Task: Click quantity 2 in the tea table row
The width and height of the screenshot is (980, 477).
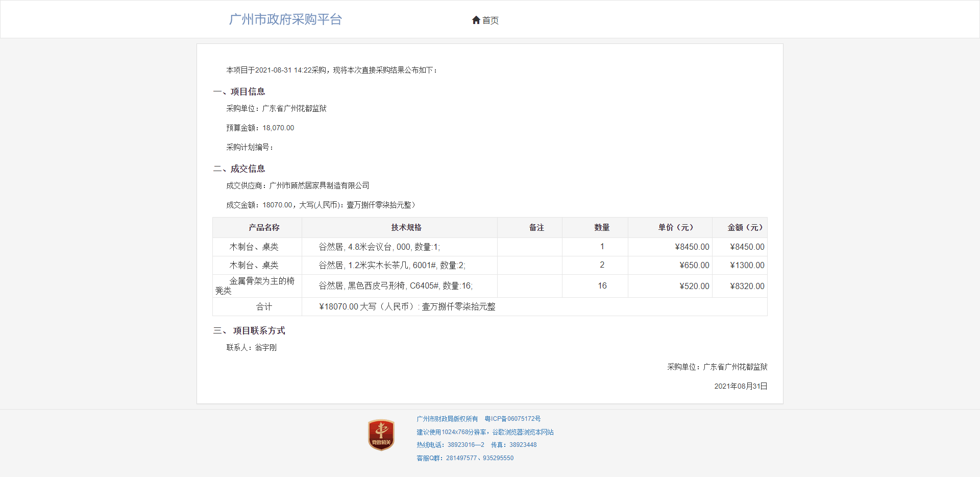Action: click(595, 265)
